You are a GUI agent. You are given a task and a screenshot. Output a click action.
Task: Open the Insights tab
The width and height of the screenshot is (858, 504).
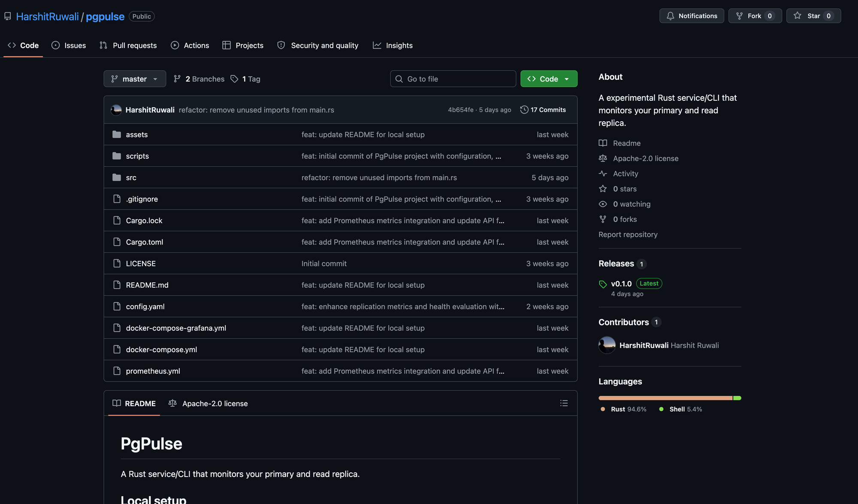(x=393, y=45)
